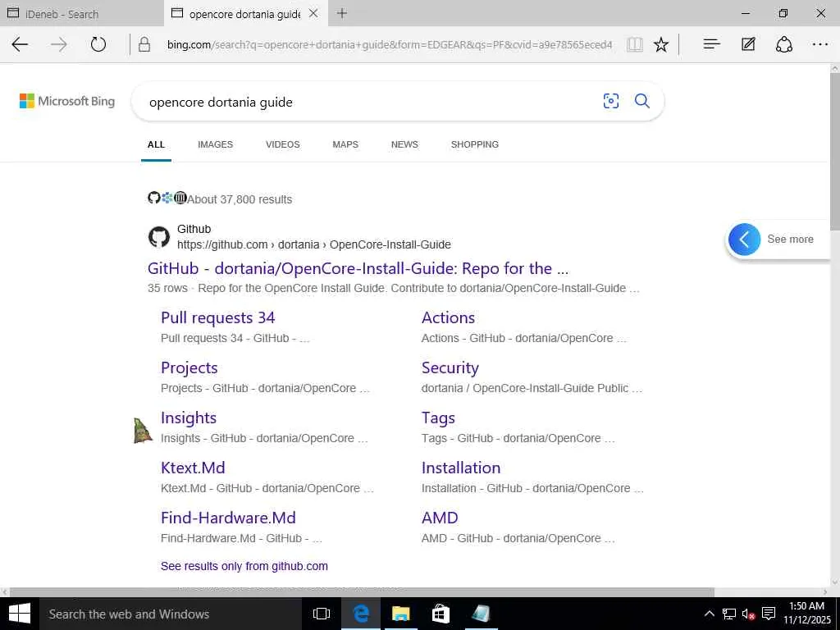Click See results only from github.com

[x=244, y=566]
